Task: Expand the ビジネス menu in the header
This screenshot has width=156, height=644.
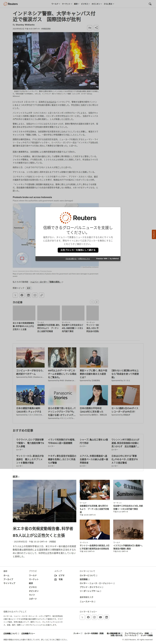Action: [x=85, y=4]
